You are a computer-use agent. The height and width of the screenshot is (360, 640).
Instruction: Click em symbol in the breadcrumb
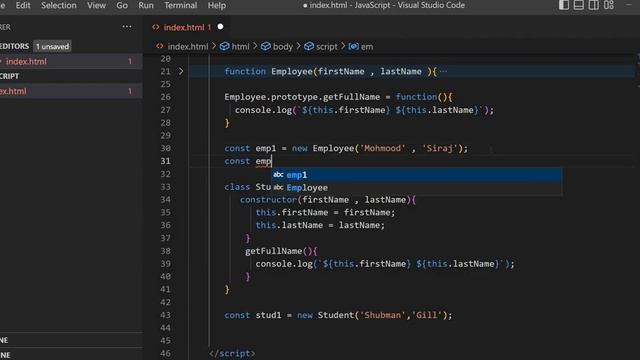point(367,47)
